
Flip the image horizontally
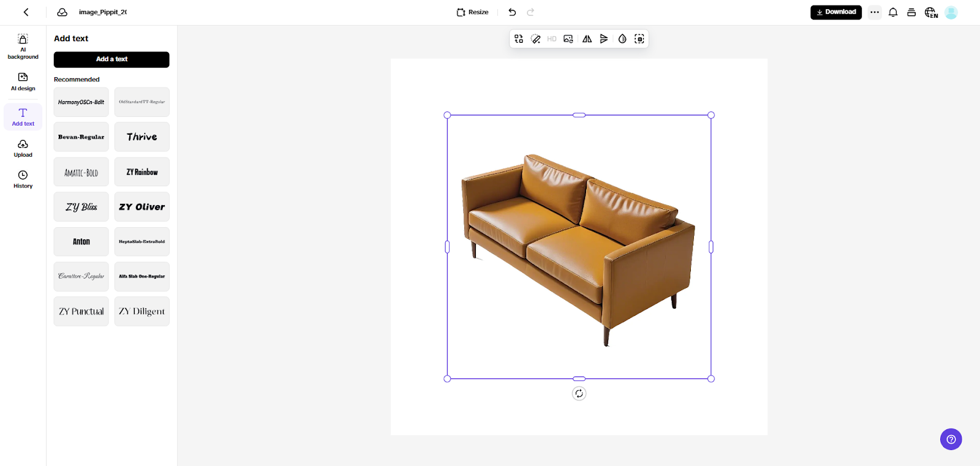pyautogui.click(x=587, y=39)
